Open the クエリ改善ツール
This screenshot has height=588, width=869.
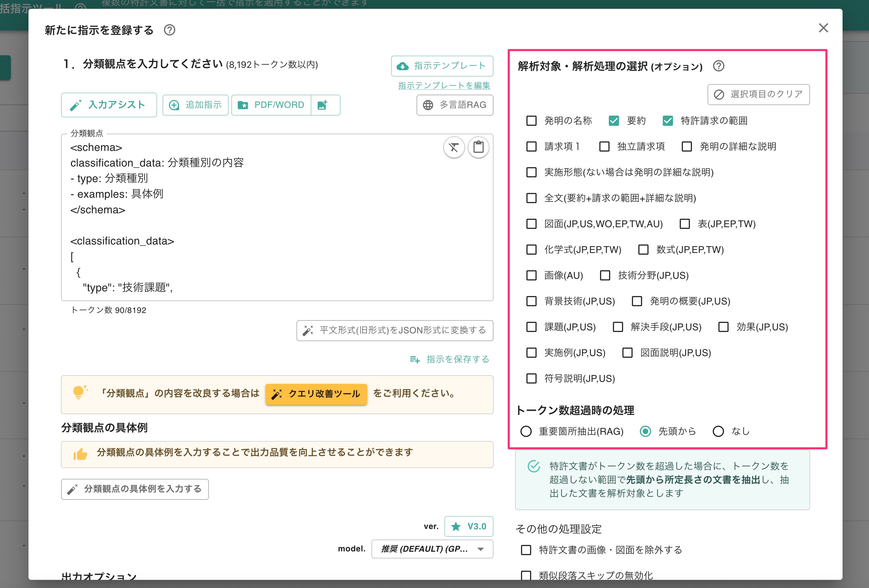316,394
